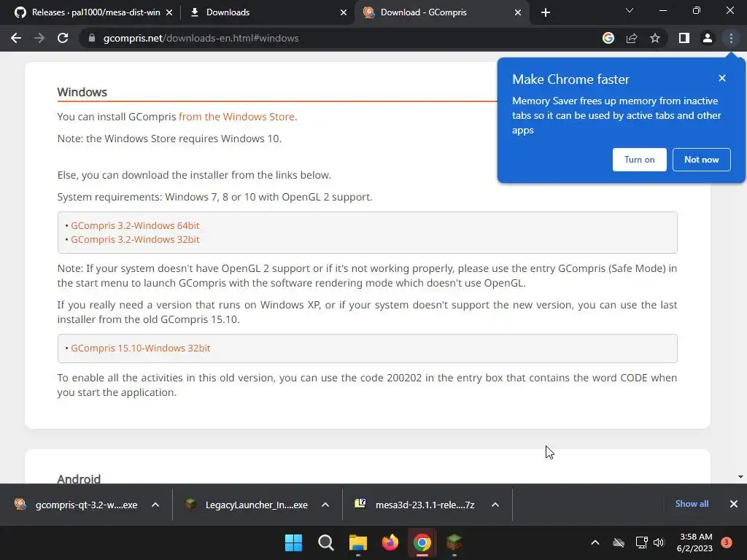Click Chrome taskbar icon

[x=422, y=542]
